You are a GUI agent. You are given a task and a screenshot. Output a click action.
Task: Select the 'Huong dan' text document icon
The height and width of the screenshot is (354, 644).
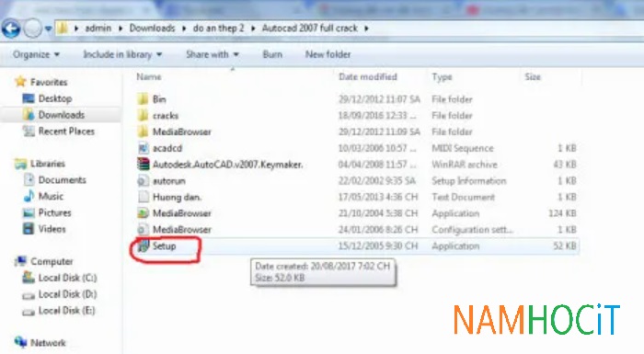143,197
